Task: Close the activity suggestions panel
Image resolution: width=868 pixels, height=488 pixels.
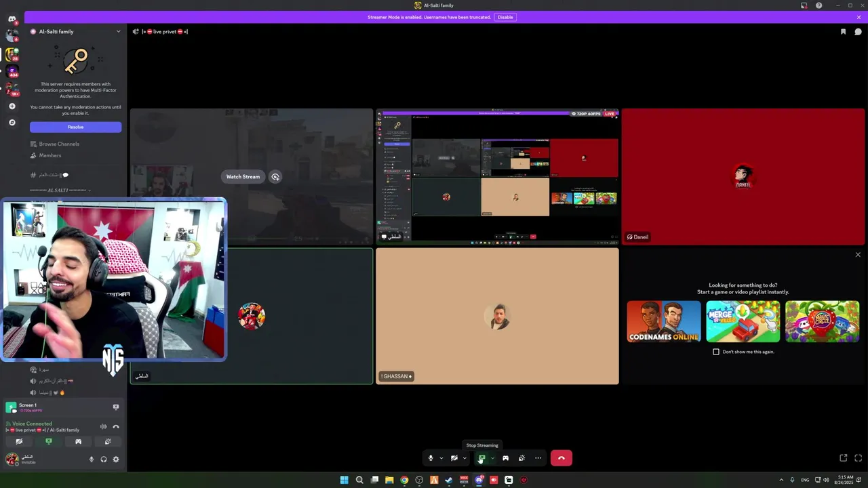Action: tap(858, 255)
